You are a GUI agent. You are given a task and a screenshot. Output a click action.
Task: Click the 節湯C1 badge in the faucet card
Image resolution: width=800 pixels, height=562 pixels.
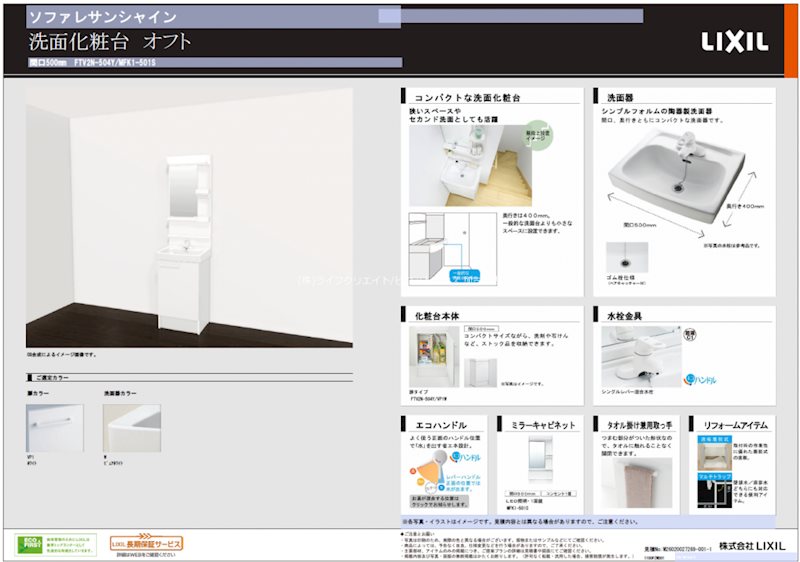click(x=689, y=335)
